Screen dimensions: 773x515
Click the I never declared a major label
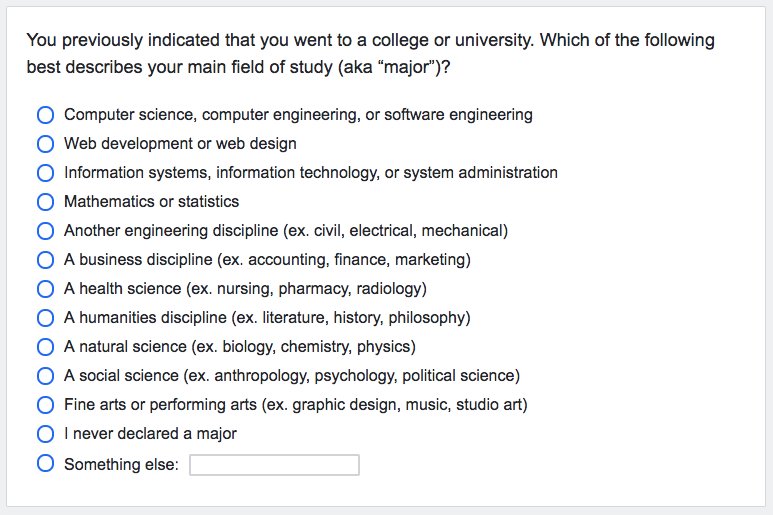[x=150, y=434]
